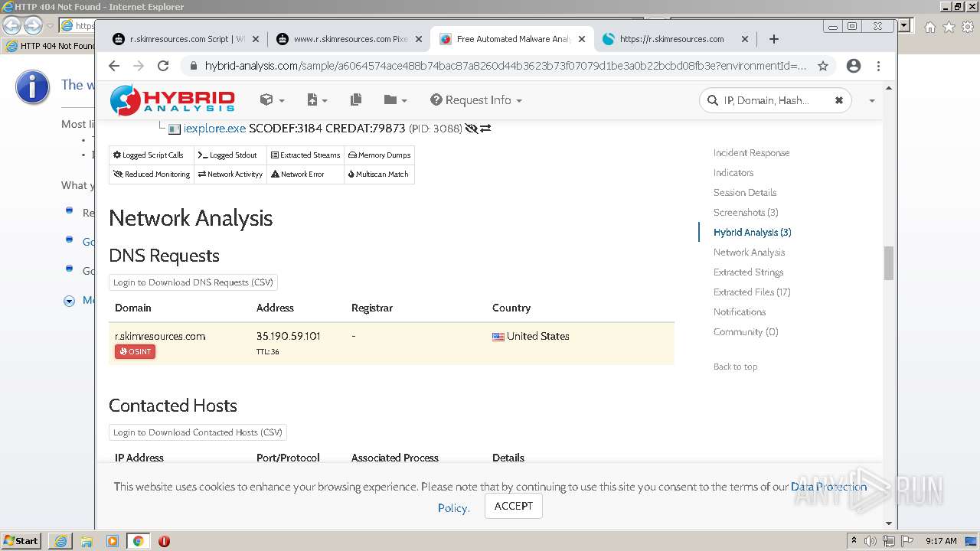Go to Session Details section
This screenshot has height=551, width=980.
[745, 193]
